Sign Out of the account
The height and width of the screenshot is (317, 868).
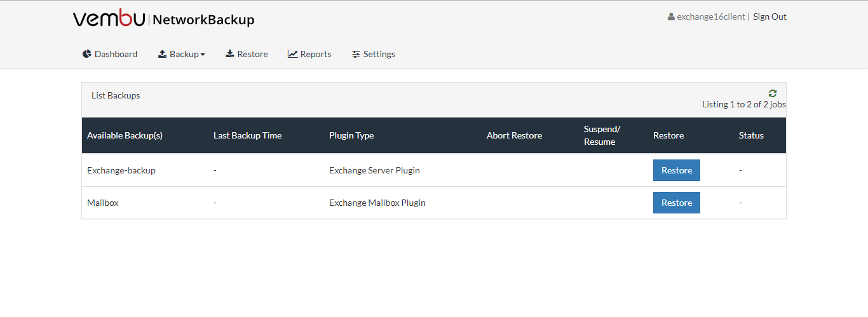(770, 17)
